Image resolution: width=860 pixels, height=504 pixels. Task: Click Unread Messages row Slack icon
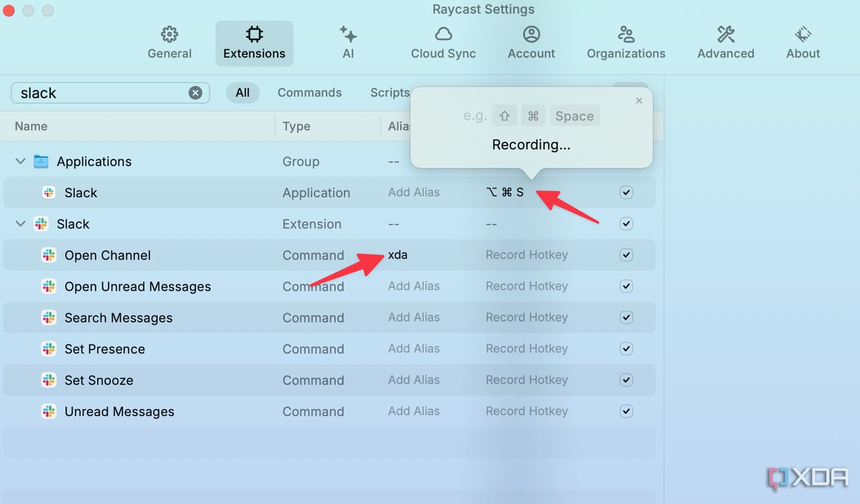[x=49, y=411]
